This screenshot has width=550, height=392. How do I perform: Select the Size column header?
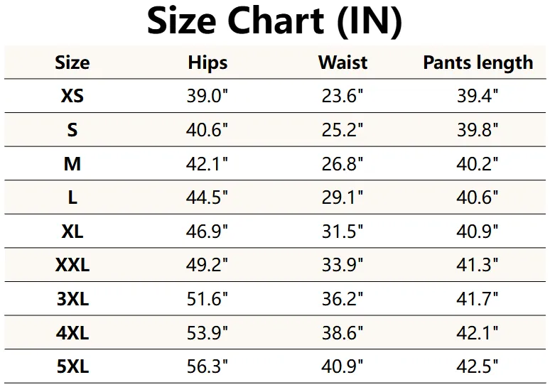coord(72,62)
